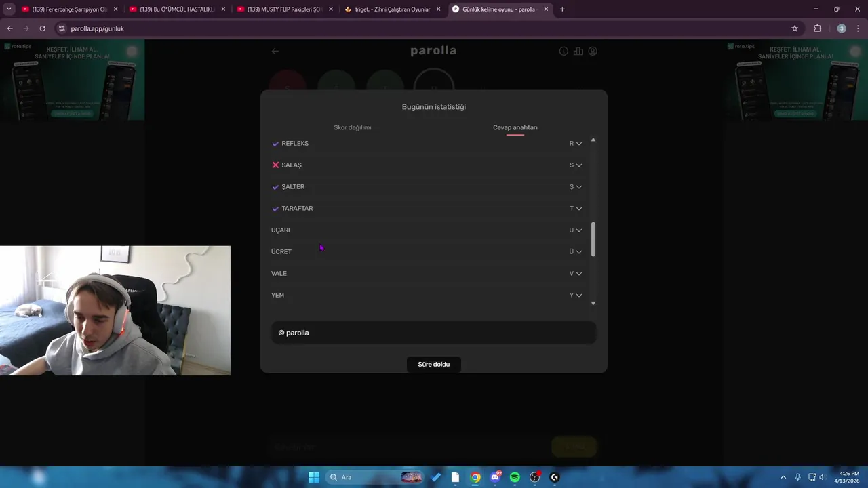
Task: Expand the VALE answer row chevron
Action: coord(578,274)
